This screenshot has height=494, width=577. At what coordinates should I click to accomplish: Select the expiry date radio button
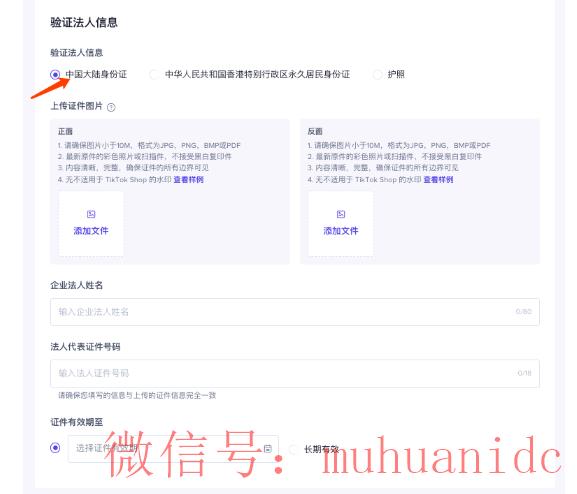pyautogui.click(x=55, y=448)
